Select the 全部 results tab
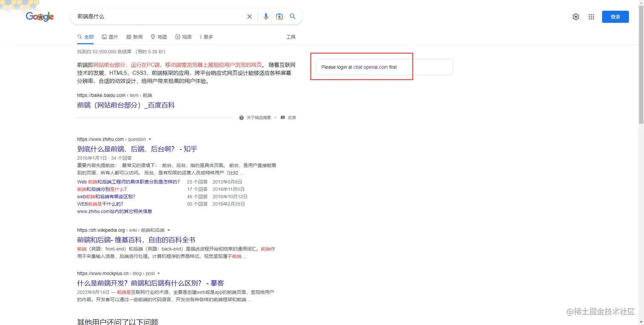 (86, 37)
